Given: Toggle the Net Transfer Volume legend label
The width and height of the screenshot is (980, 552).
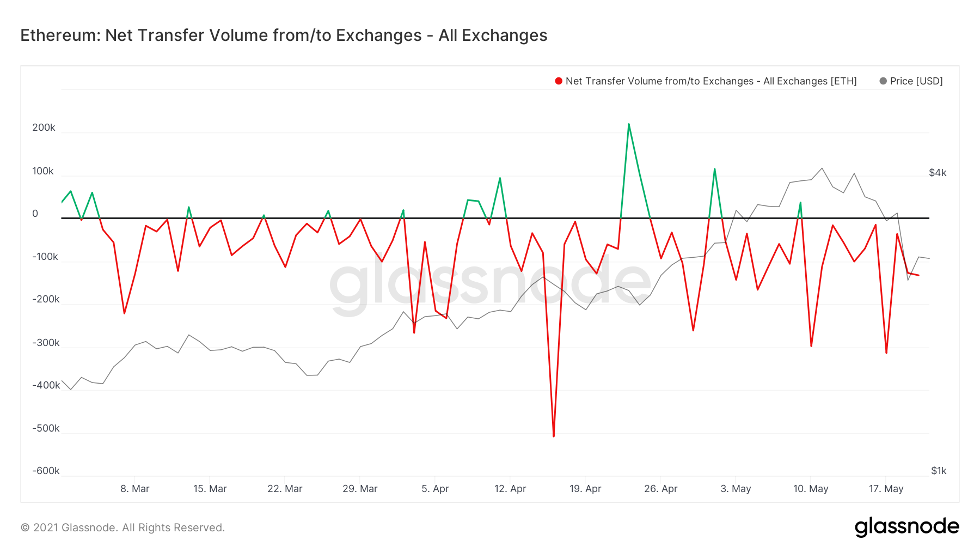Looking at the screenshot, I should [711, 81].
